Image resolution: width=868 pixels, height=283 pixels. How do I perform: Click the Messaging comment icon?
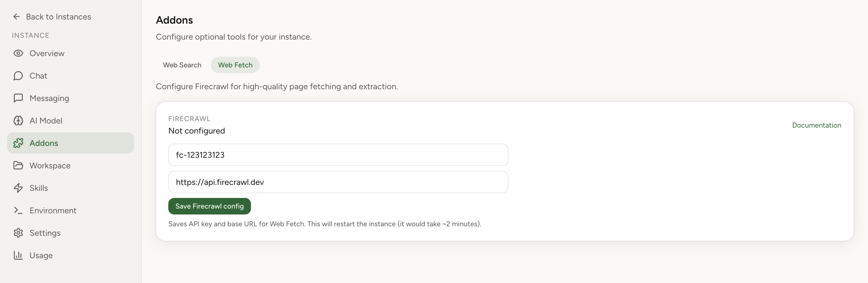[x=18, y=98]
